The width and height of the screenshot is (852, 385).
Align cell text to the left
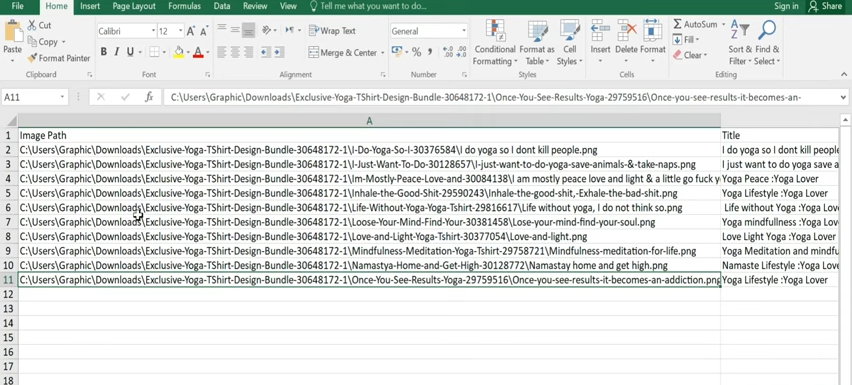222,52
